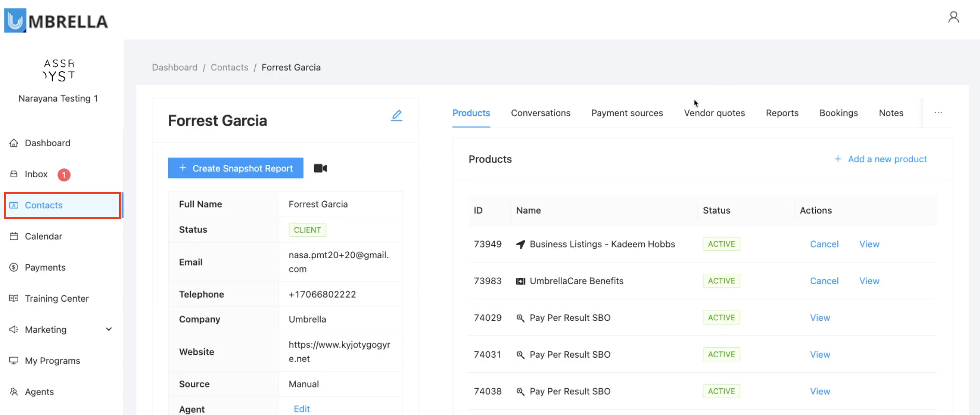
Task: Expand the Marketing menu chevron
Action: tap(108, 329)
